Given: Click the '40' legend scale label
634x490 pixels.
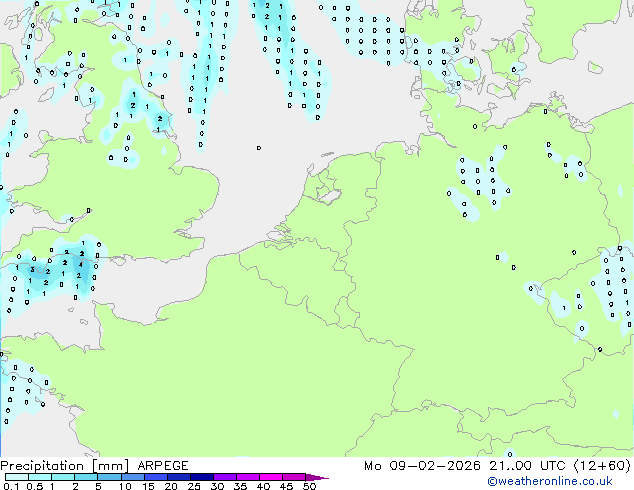Looking at the screenshot, I should (263, 486).
